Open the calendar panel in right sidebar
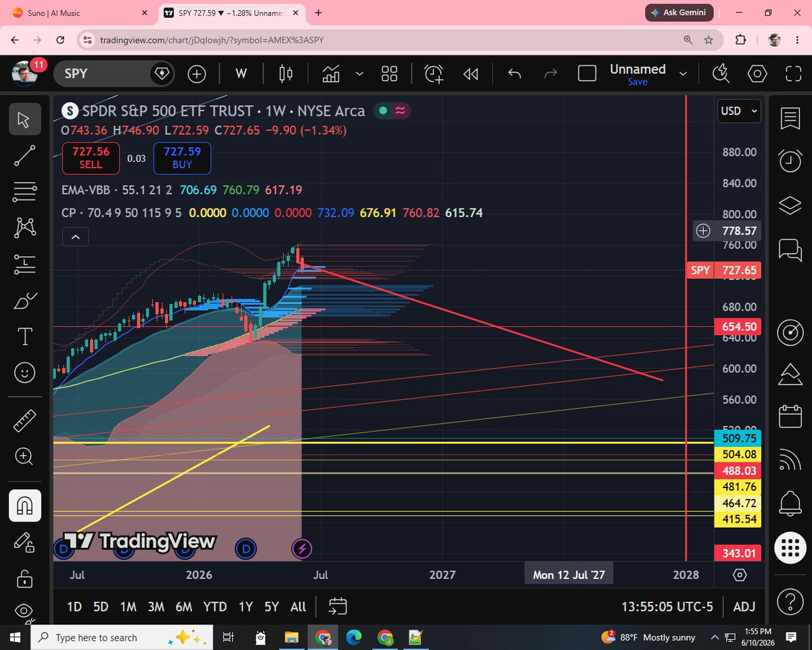Screen dimensions: 812x650 (790, 416)
